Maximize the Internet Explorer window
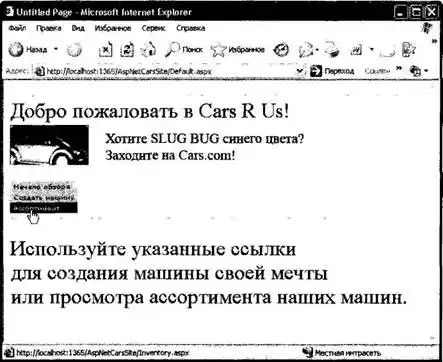The height and width of the screenshot is (362, 443). tap(416, 13)
